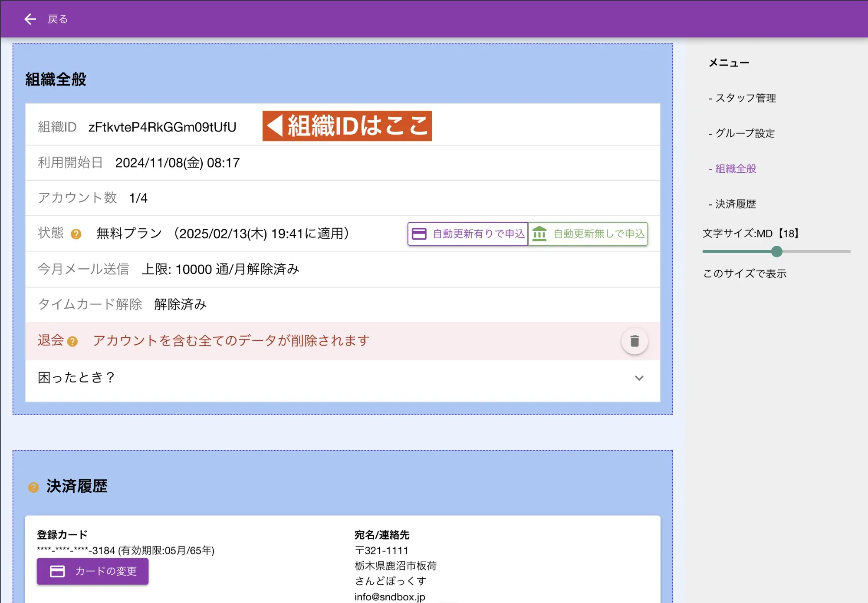
Task: Click the bank icon in 自動更新無しで申込
Action: [539, 234]
